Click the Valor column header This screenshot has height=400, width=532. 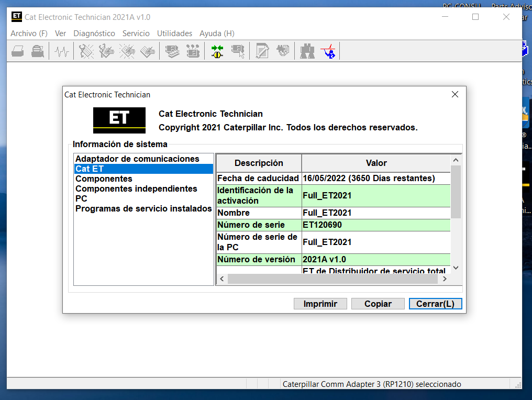(376, 163)
